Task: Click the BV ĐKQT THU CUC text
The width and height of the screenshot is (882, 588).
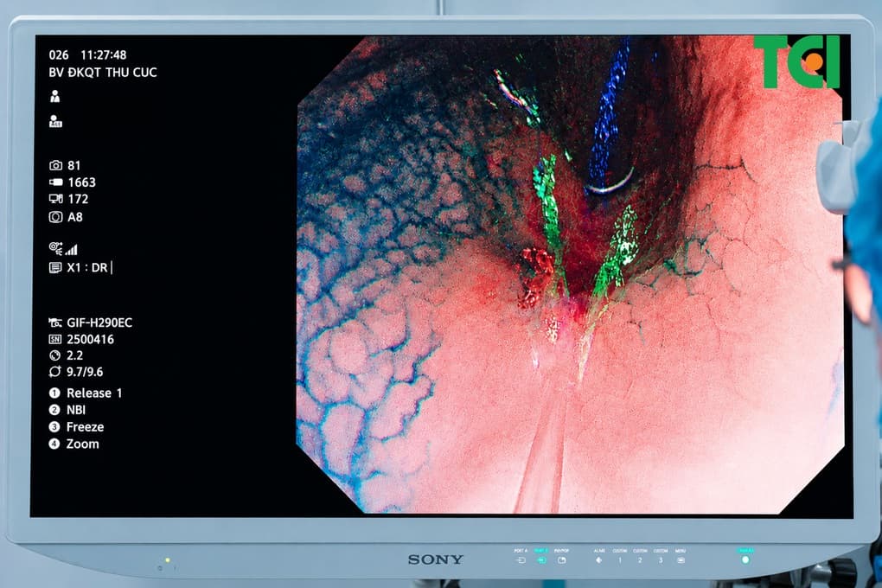Action: click(103, 73)
